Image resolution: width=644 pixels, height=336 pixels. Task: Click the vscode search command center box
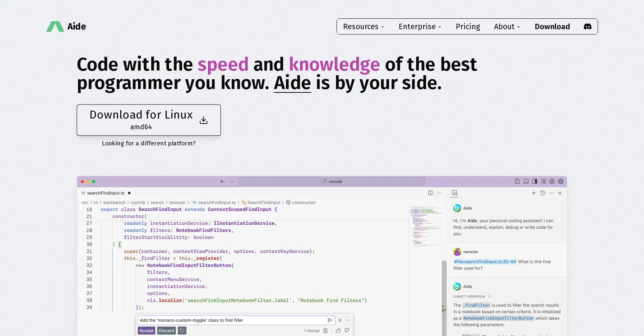click(x=332, y=181)
